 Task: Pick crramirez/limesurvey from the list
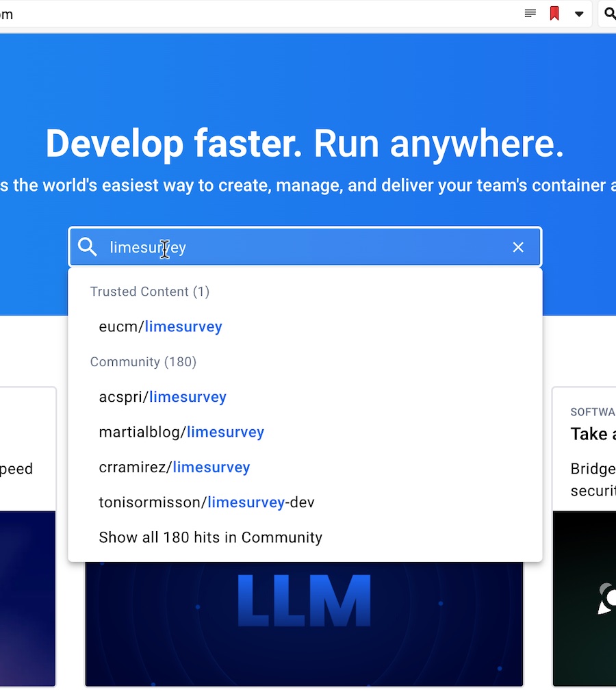[x=175, y=467]
